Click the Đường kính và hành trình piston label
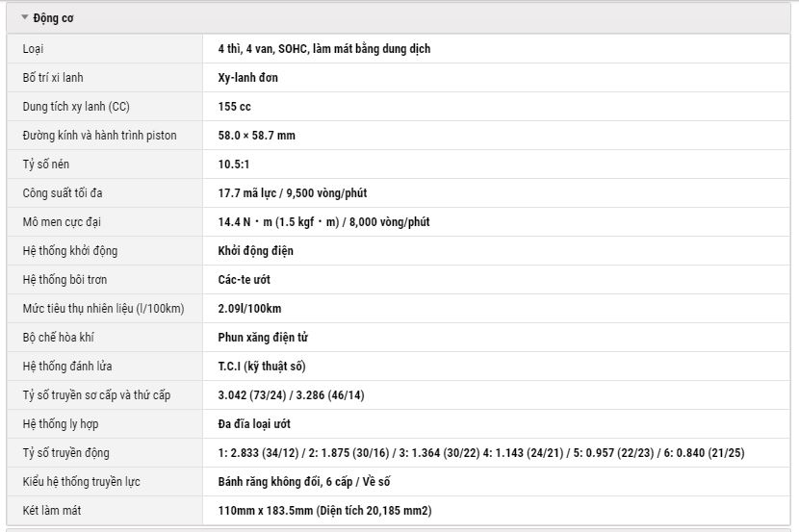 (99, 136)
